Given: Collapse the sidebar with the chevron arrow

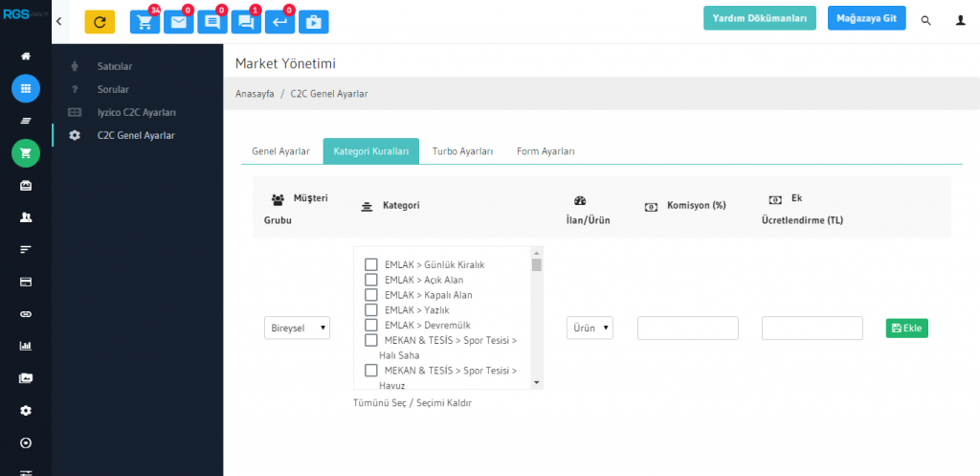Looking at the screenshot, I should (60, 20).
